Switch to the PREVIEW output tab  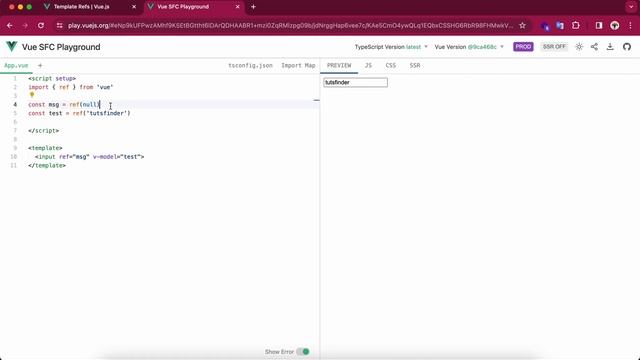[339, 65]
